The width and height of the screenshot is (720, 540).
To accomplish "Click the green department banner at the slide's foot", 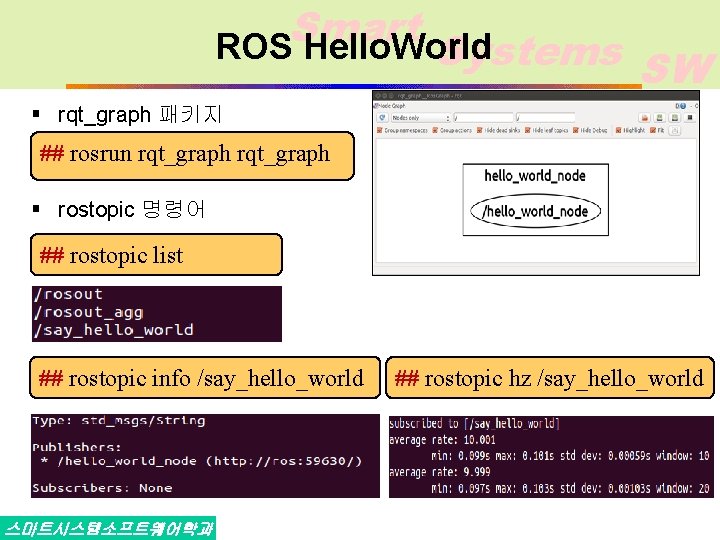I will [108, 528].
